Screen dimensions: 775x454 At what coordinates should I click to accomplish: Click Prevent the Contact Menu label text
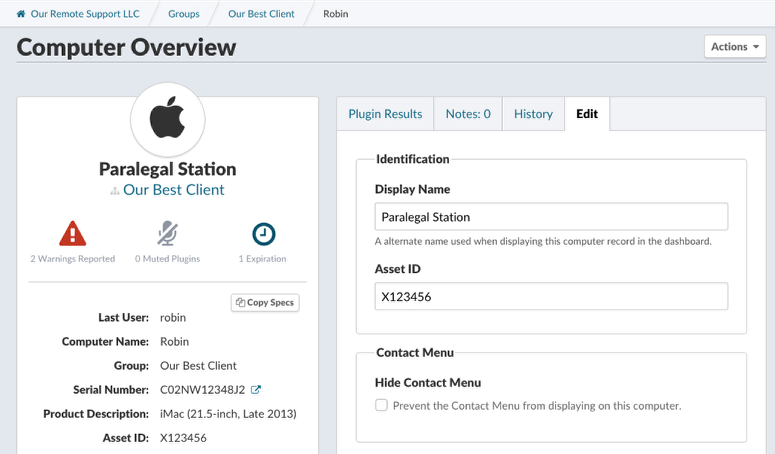coord(537,406)
